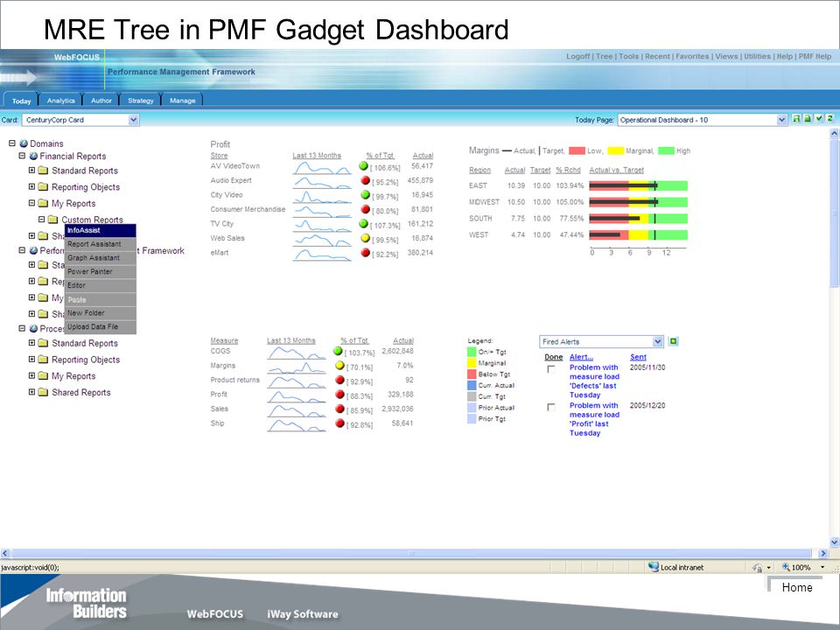Viewport: 840px width, 630px height.
Task: Click the red status ball for Audio Expert
Action: coord(366,180)
